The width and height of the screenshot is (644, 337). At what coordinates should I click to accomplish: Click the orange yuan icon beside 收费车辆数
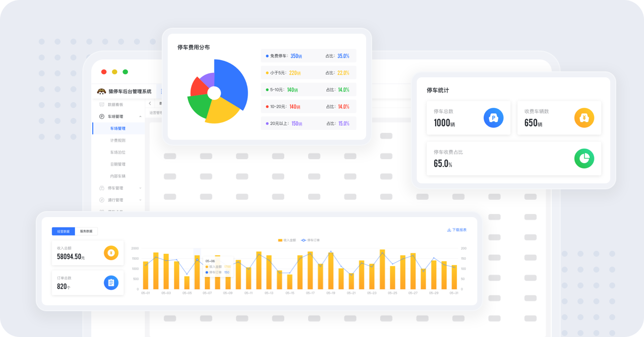tap(584, 118)
